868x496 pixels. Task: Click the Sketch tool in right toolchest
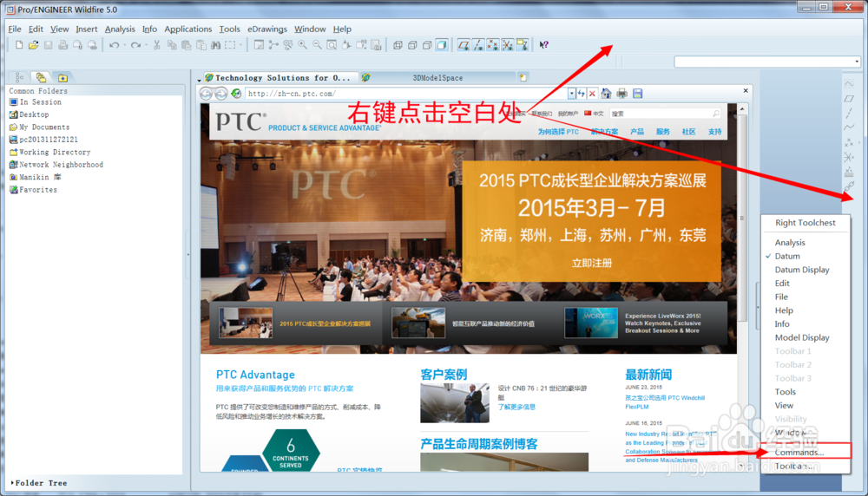pyautogui.click(x=849, y=84)
